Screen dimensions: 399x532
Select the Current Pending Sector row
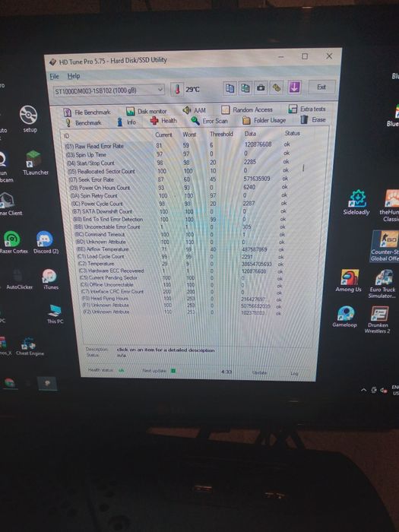click(181, 278)
